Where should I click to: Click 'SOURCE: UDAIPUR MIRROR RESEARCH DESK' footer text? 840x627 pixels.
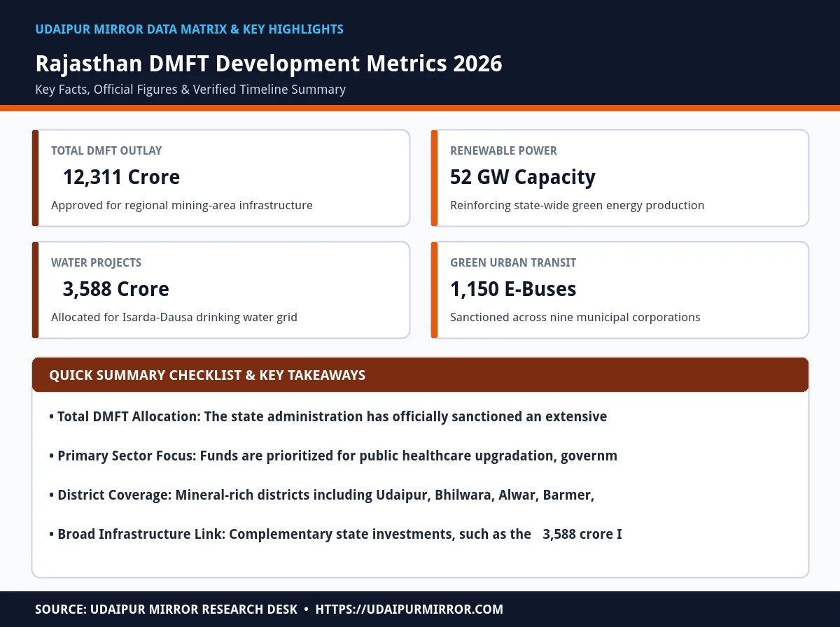tap(167, 610)
